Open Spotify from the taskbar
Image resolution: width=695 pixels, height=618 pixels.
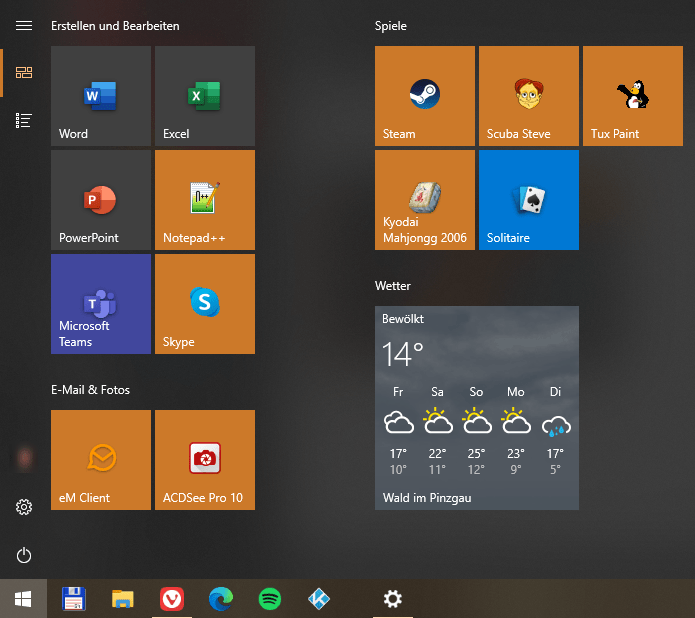tap(270, 599)
